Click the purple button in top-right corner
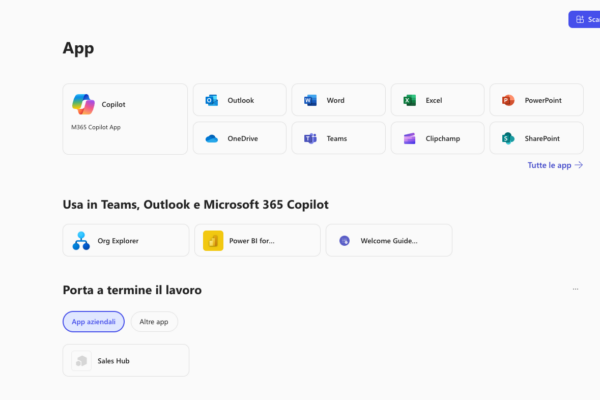 pyautogui.click(x=584, y=19)
